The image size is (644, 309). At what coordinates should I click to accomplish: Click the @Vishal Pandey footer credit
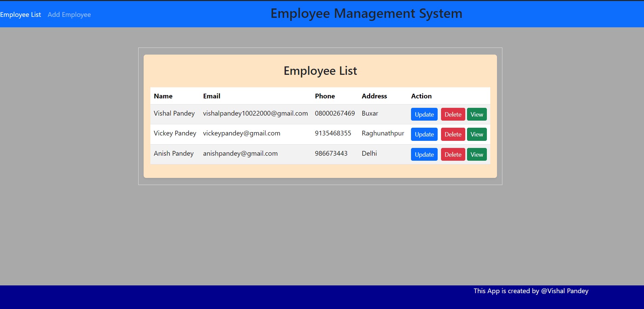click(x=564, y=291)
